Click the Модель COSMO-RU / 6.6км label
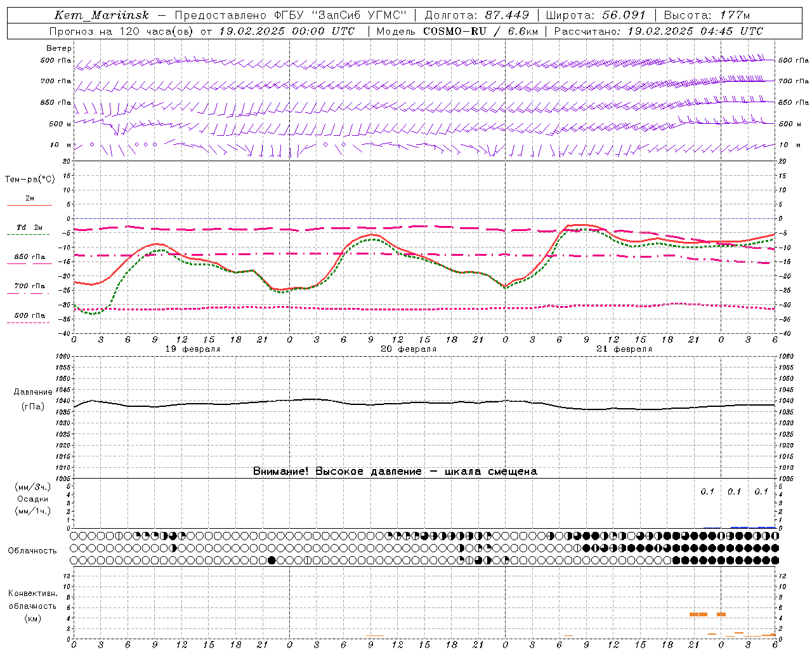Screen dimensions: 812x650 (x=457, y=31)
